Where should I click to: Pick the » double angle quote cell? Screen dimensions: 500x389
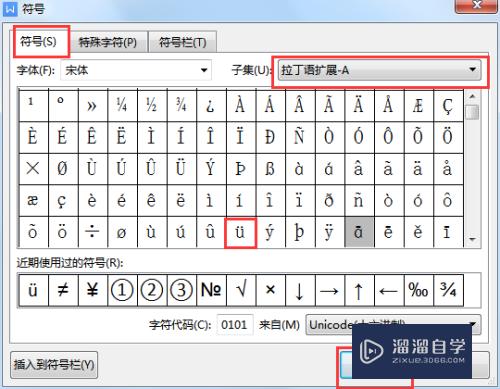93,105
